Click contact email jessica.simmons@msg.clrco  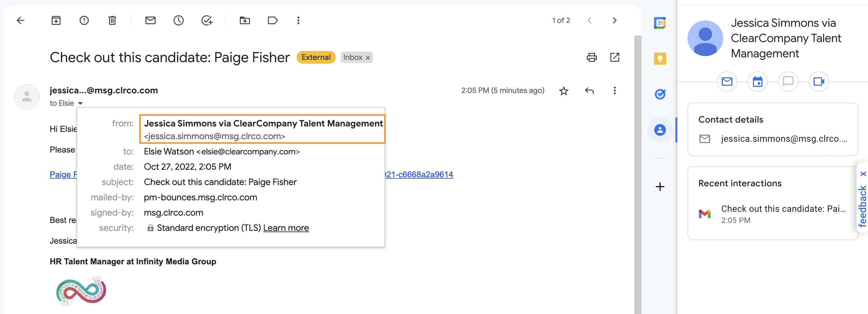[784, 139]
